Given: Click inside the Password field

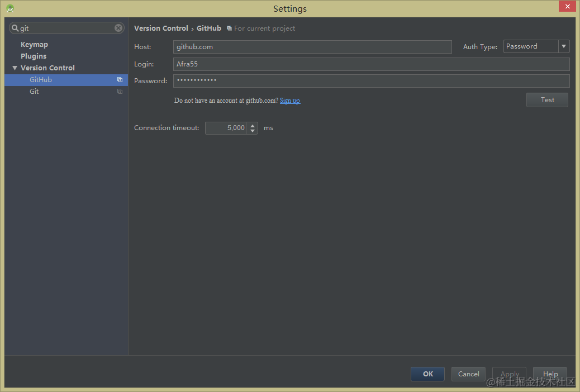Looking at the screenshot, I should [x=335, y=80].
